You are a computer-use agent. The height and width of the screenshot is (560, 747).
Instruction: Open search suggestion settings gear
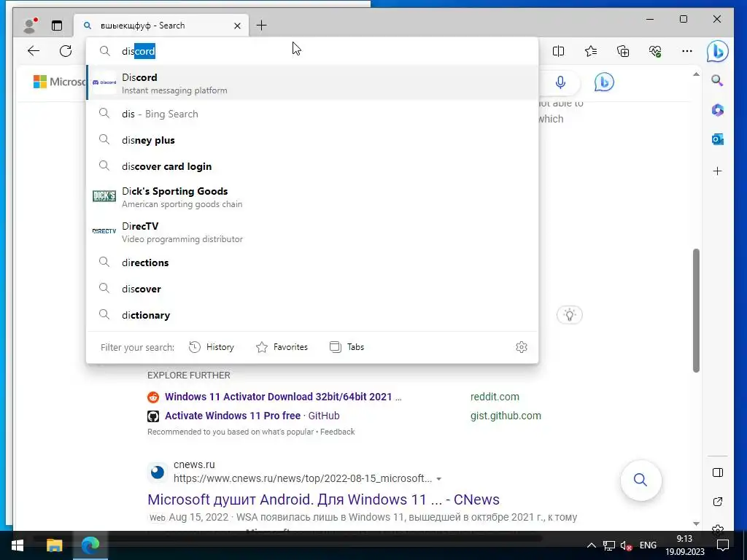point(522,347)
